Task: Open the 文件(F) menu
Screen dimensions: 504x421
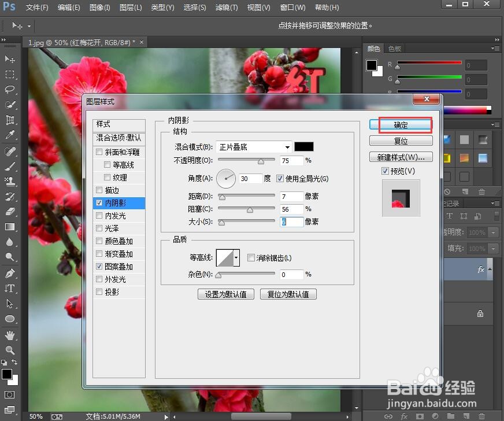Action: pos(37,7)
